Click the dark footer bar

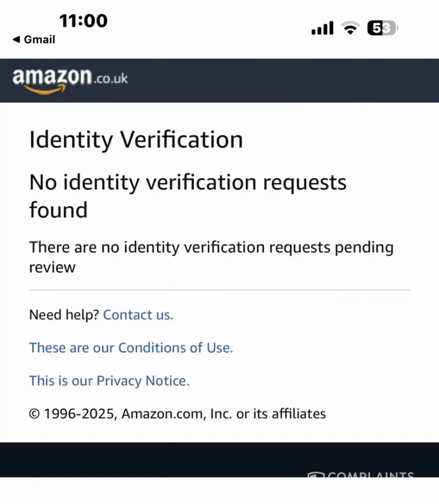pyautogui.click(x=151, y=460)
